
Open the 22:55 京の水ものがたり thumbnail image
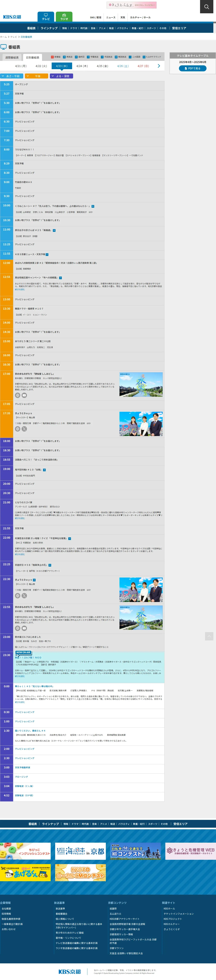pos(141,618)
